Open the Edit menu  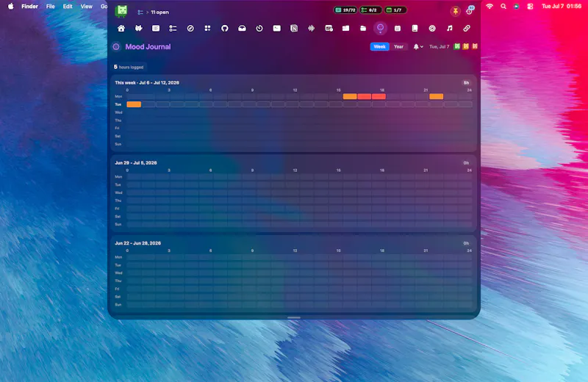pyautogui.click(x=68, y=6)
